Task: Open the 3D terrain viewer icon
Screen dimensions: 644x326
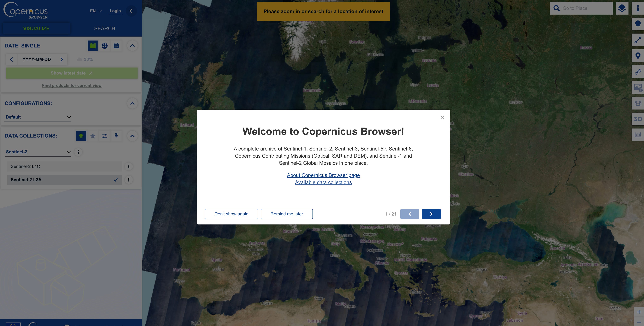Action: pyautogui.click(x=638, y=119)
